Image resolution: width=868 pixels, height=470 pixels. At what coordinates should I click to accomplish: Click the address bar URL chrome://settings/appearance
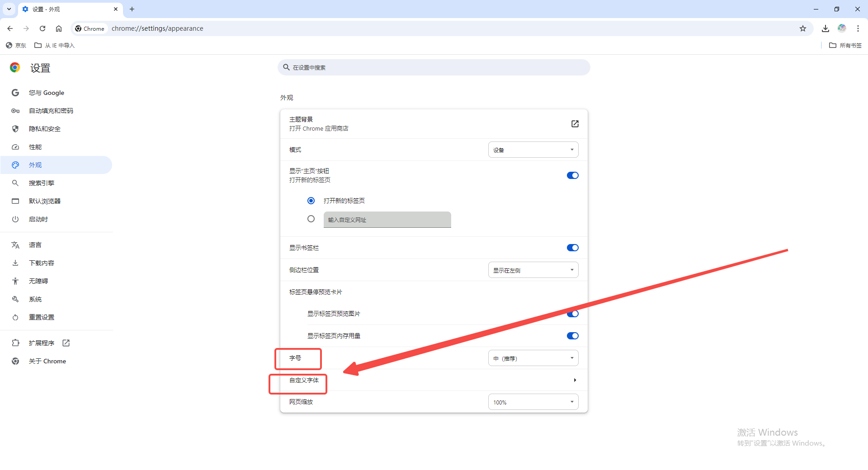[x=157, y=28]
